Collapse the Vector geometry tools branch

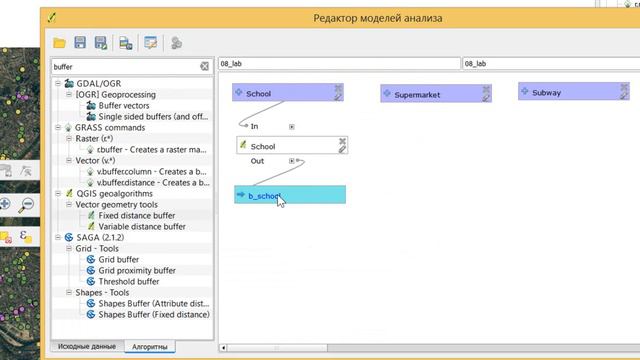pyautogui.click(x=69, y=204)
